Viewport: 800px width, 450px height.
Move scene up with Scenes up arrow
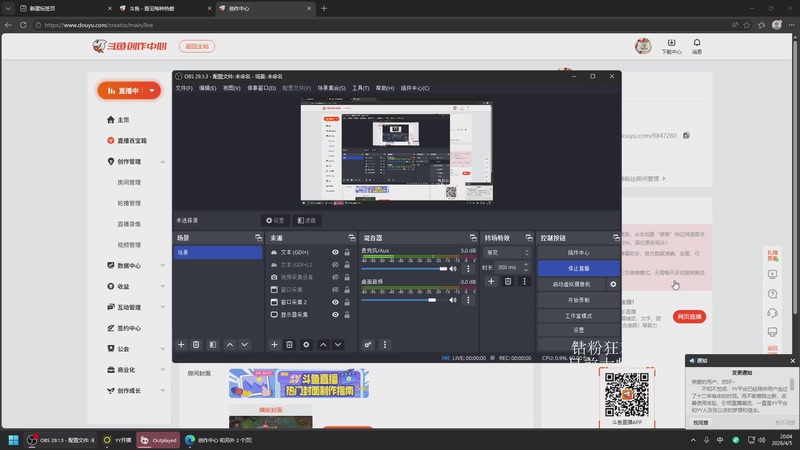[230, 345]
